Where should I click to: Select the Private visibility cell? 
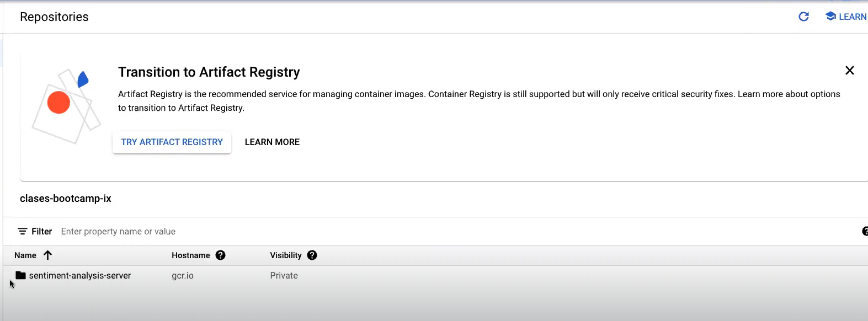point(284,276)
